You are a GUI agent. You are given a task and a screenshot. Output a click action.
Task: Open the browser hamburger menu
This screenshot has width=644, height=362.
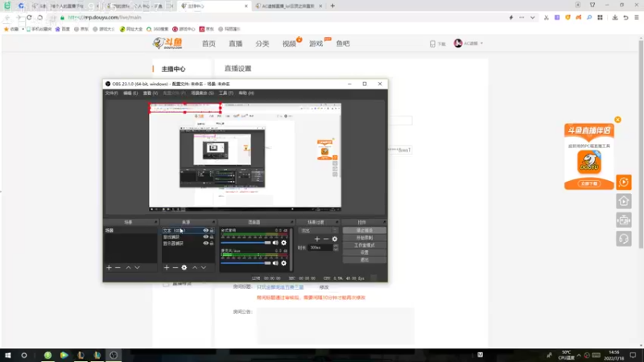click(x=636, y=18)
